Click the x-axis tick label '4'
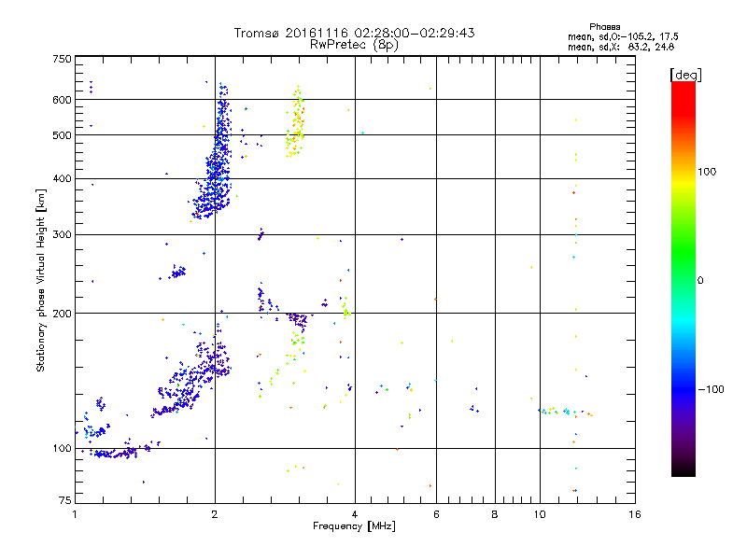 [x=355, y=514]
